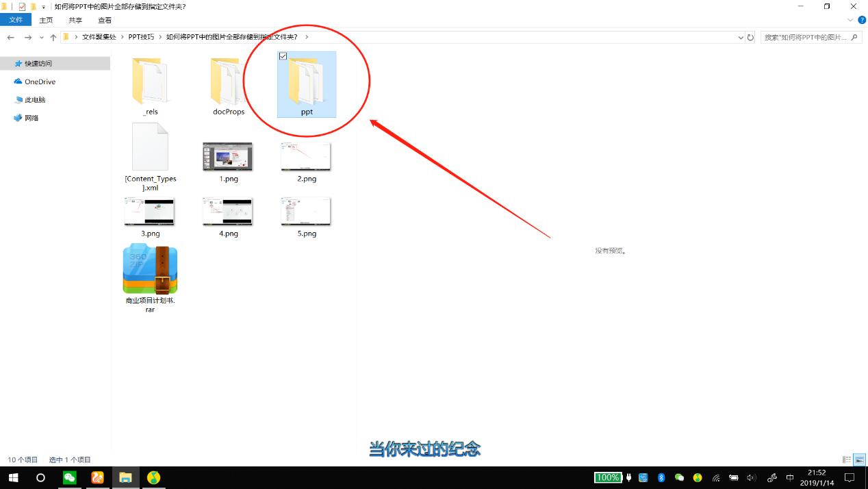Click the 2.png thumbnail
This screenshot has width=868, height=489.
306,157
